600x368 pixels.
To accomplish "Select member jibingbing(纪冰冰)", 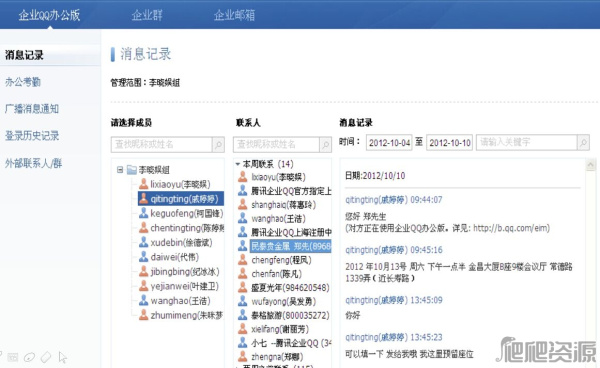I will (185, 271).
